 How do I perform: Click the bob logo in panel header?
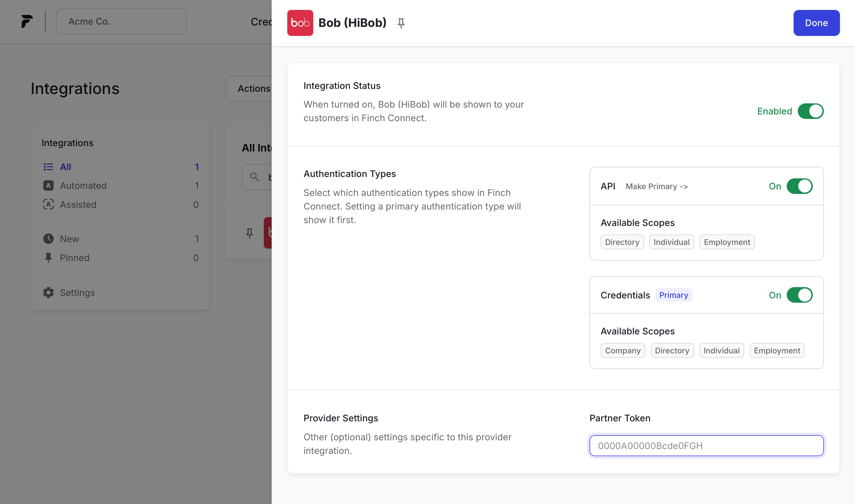(x=300, y=23)
